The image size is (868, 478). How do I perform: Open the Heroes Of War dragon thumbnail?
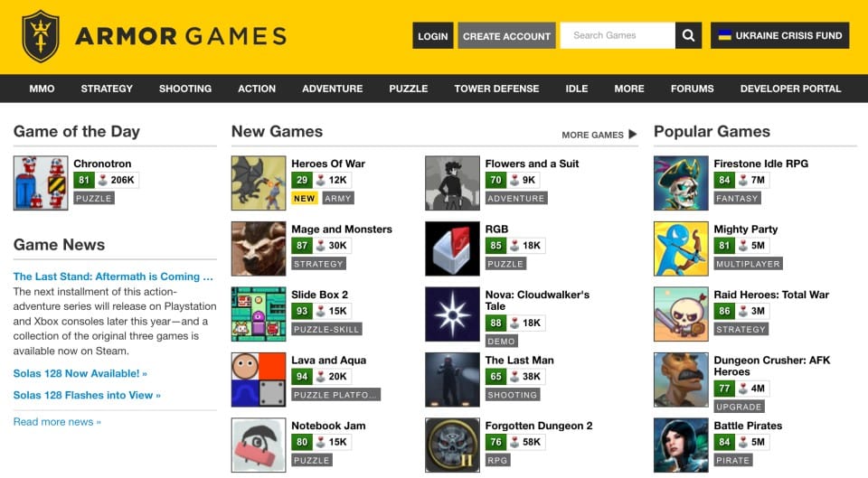pyautogui.click(x=259, y=183)
